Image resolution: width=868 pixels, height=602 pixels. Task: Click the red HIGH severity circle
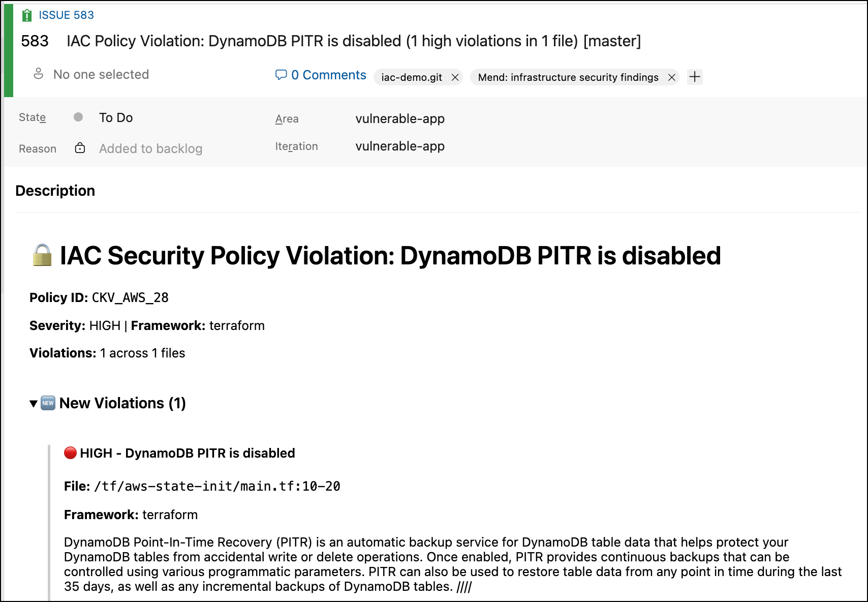[71, 453]
